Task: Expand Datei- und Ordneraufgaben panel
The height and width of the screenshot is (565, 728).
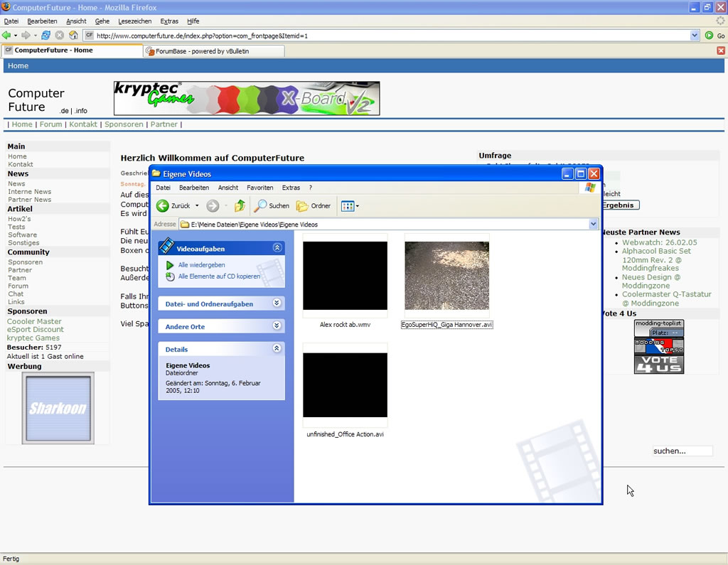Action: (x=277, y=303)
